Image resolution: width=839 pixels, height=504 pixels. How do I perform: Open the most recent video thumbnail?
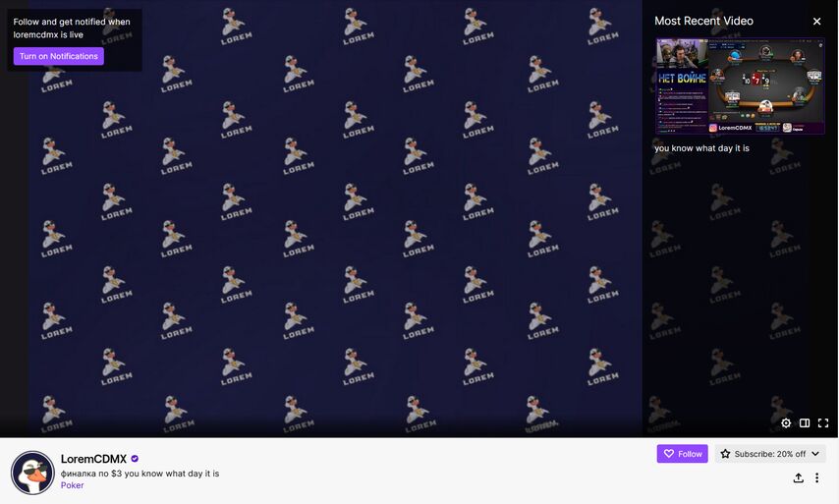(x=740, y=86)
